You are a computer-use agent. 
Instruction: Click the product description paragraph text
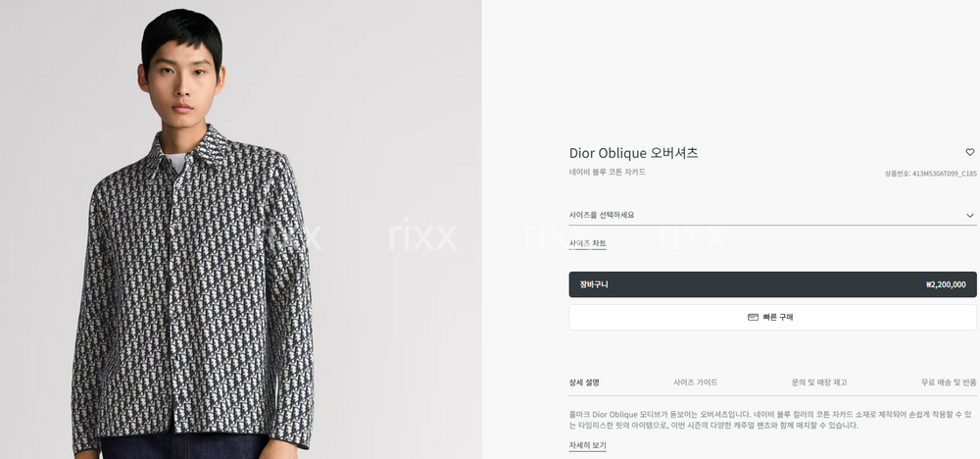point(770,420)
